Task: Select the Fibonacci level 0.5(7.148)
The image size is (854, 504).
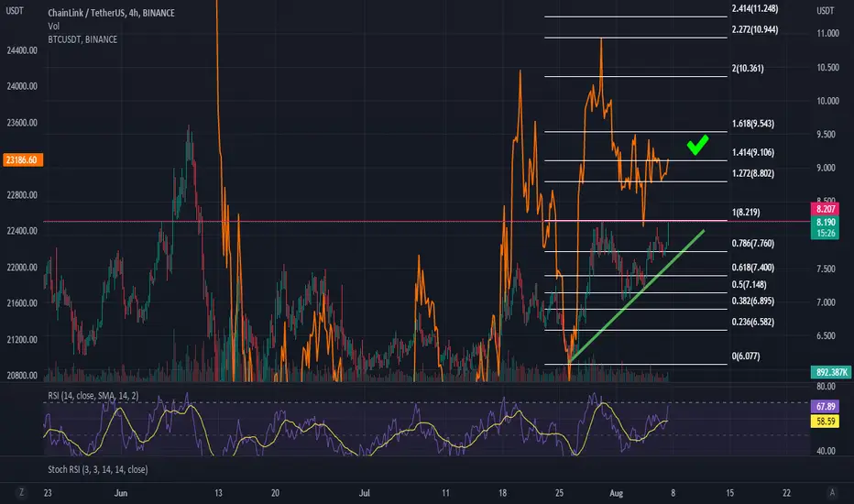Action: click(x=749, y=284)
